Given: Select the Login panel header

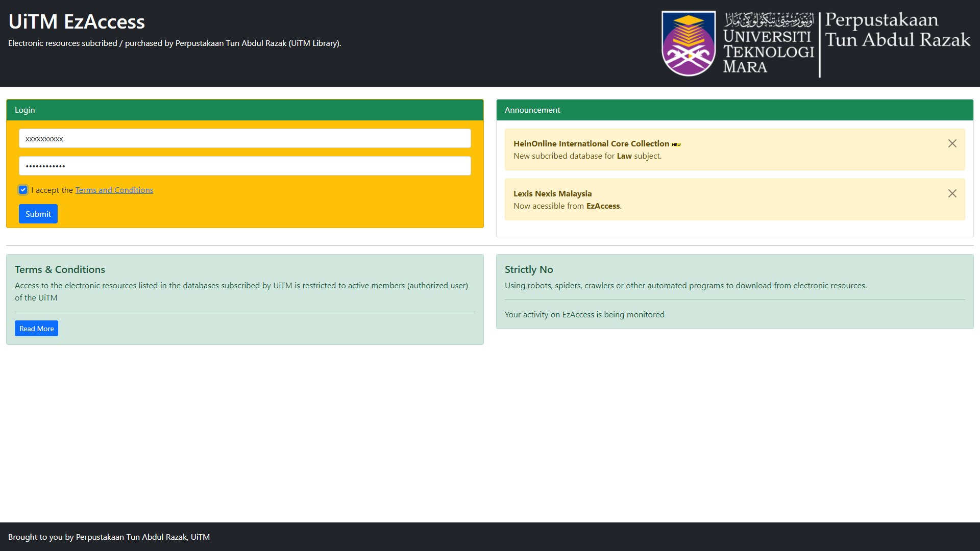Looking at the screenshot, I should (245, 110).
